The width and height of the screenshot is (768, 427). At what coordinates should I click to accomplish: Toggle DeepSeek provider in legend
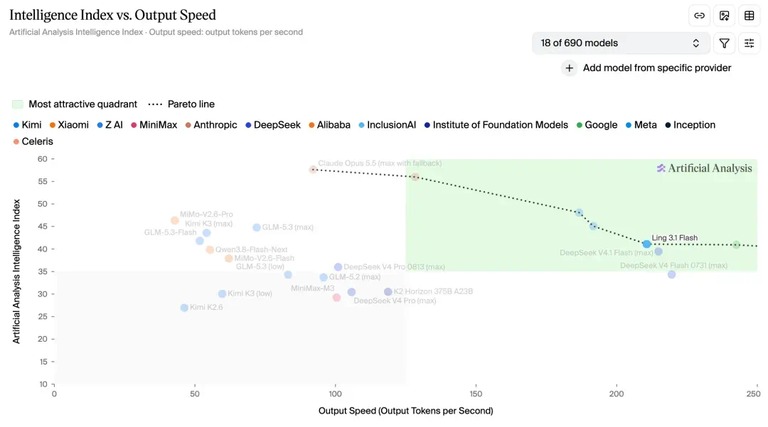273,125
